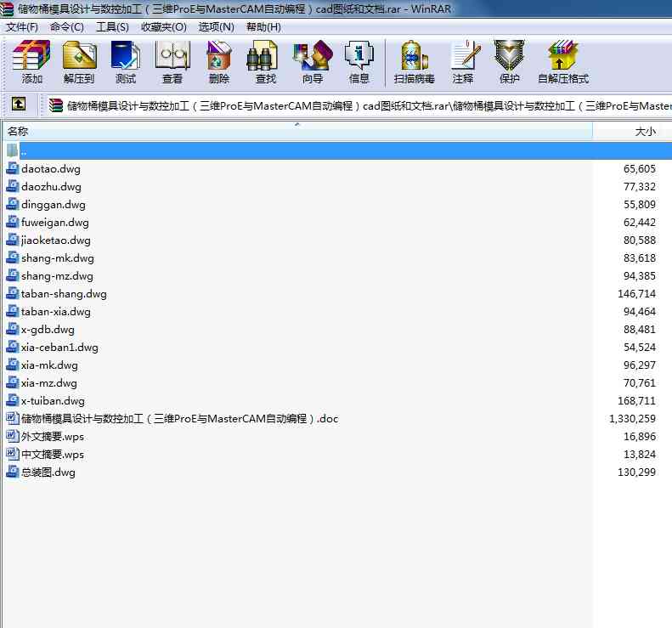Open the 选项(N) menu
This screenshot has height=628, width=672.
point(216,27)
